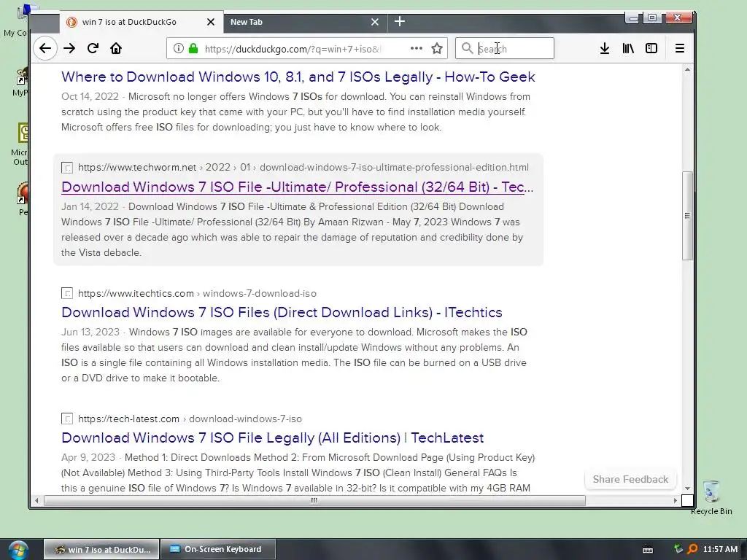Click the taskbar clock showing 11:57 AM
Image resolution: width=747 pixels, height=560 pixels.
(x=720, y=549)
